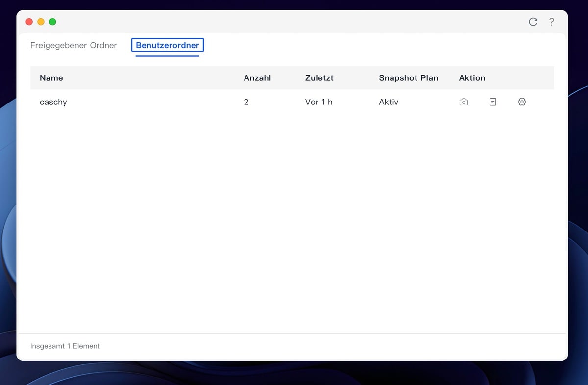This screenshot has height=385, width=588.
Task: Click the Snapshot Plan column header
Action: pyautogui.click(x=408, y=78)
